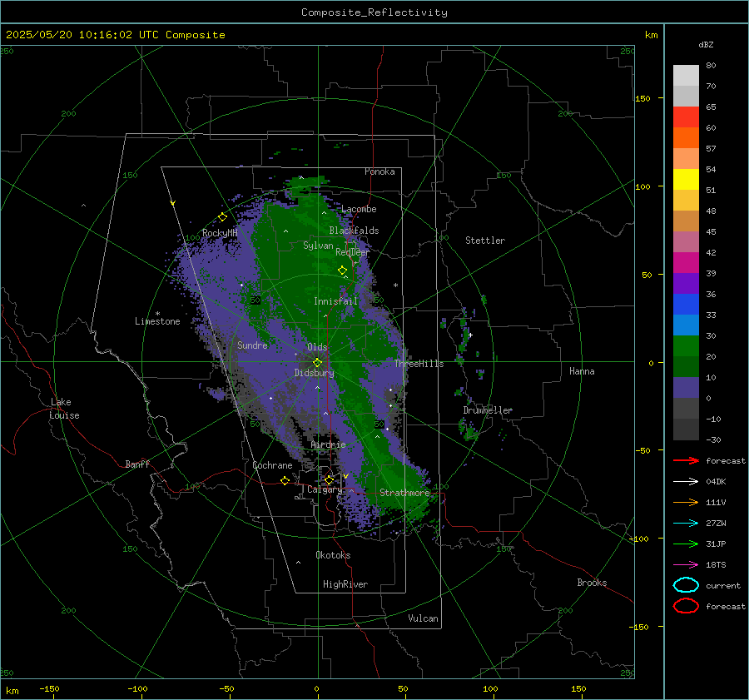Click the 04DK legend label
Screen dimensions: 749x700
coord(716,481)
